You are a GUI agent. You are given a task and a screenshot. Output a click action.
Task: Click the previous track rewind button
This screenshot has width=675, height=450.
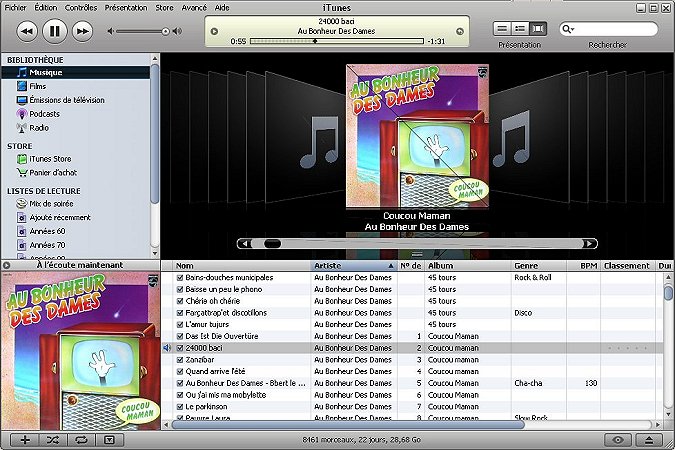pos(27,31)
